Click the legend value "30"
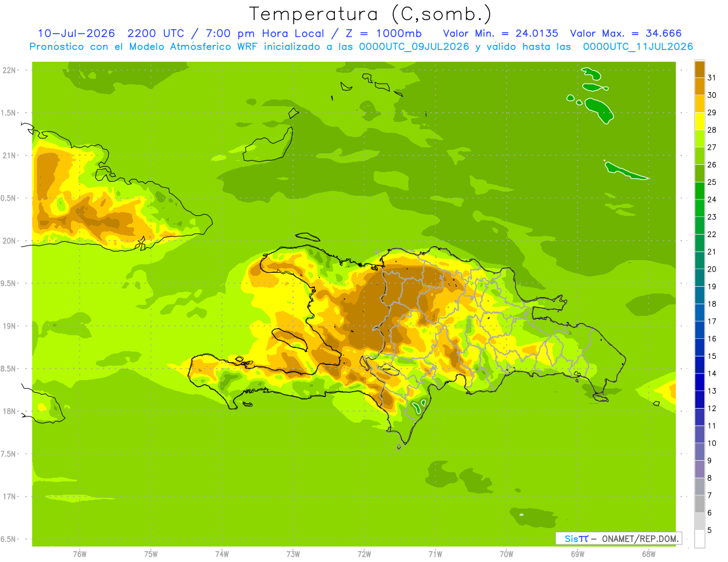The image size is (728, 562). 712,95
